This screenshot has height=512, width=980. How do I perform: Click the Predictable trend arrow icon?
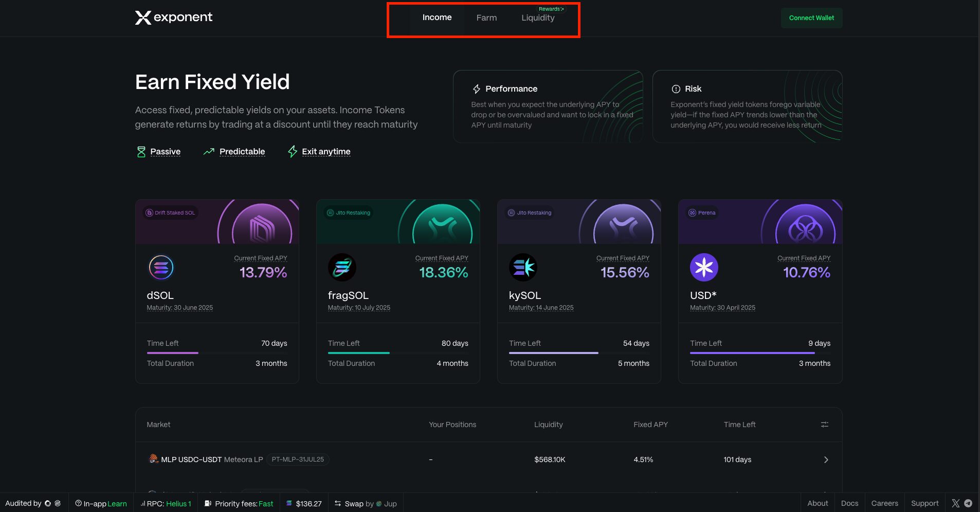(209, 151)
